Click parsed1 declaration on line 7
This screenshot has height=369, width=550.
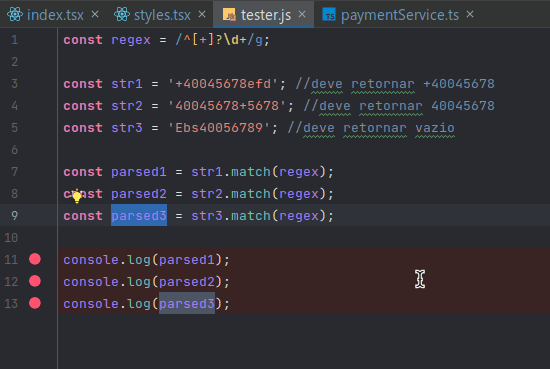139,172
